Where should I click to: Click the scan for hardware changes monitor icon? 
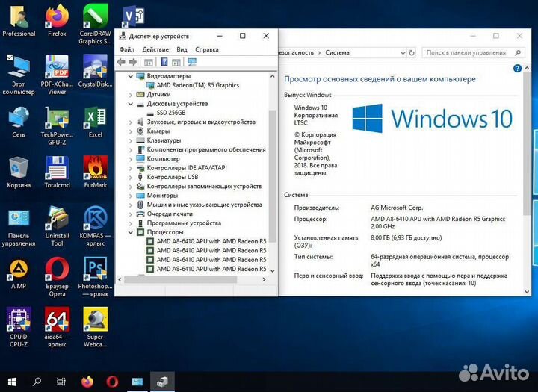(x=192, y=62)
